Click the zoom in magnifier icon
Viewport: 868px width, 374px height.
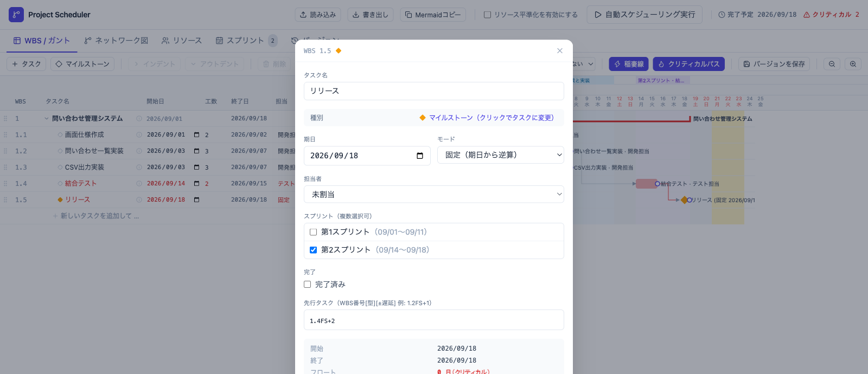853,64
